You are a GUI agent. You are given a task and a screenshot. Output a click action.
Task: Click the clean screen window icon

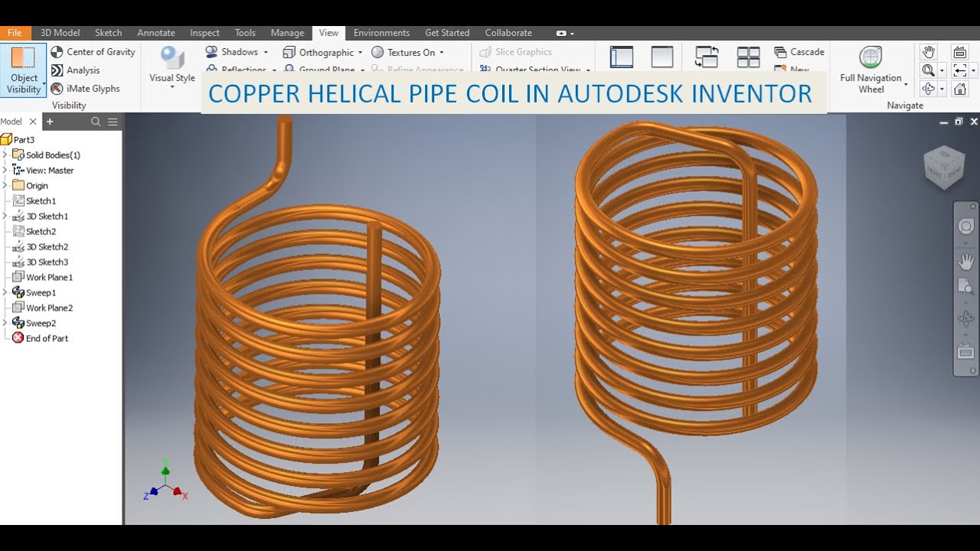tap(662, 57)
